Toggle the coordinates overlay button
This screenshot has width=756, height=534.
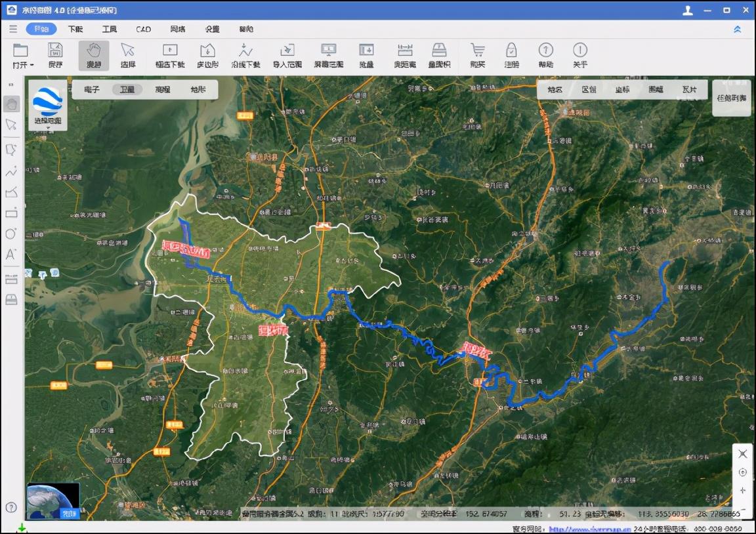(x=622, y=89)
